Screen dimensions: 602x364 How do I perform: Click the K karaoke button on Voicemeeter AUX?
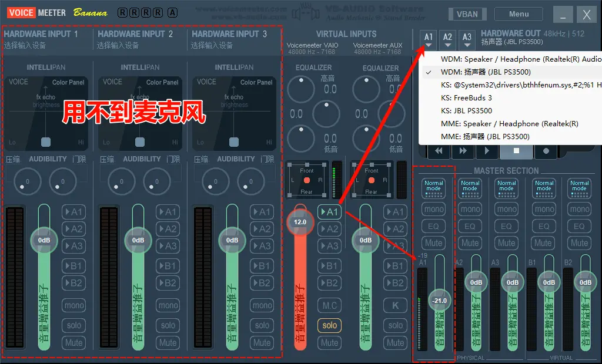(395, 305)
